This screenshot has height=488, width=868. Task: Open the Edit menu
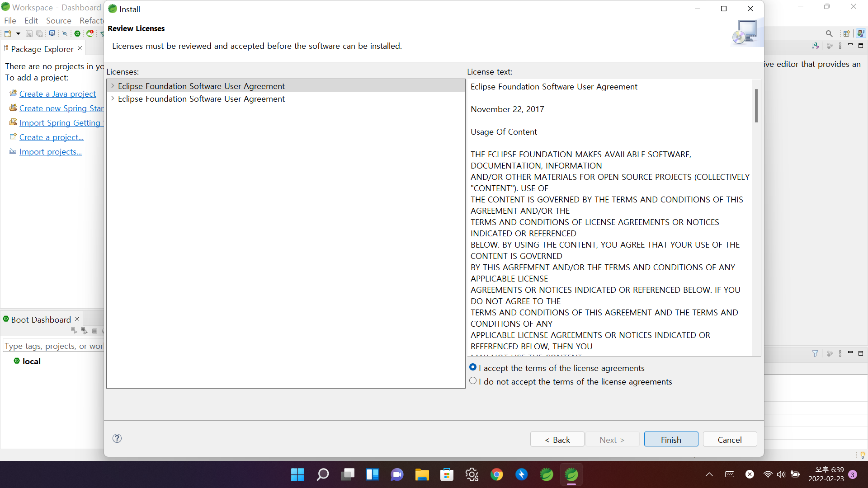click(x=31, y=21)
